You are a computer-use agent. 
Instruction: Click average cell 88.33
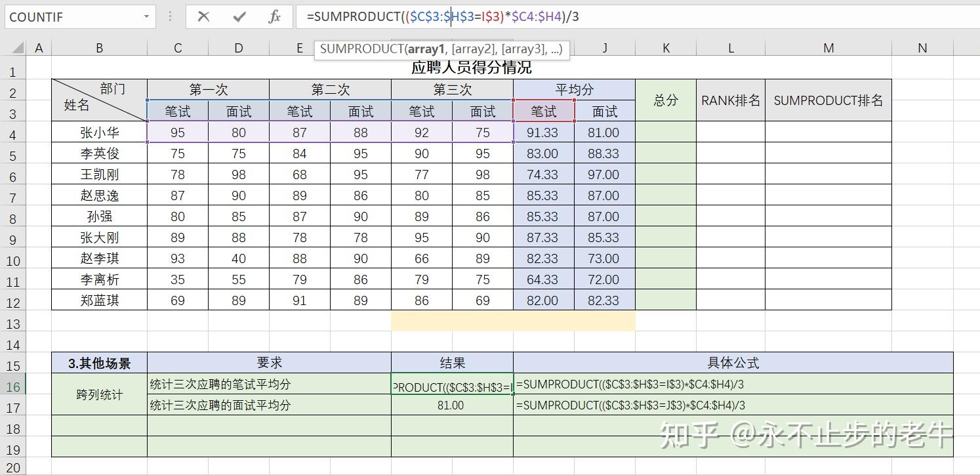(x=604, y=154)
